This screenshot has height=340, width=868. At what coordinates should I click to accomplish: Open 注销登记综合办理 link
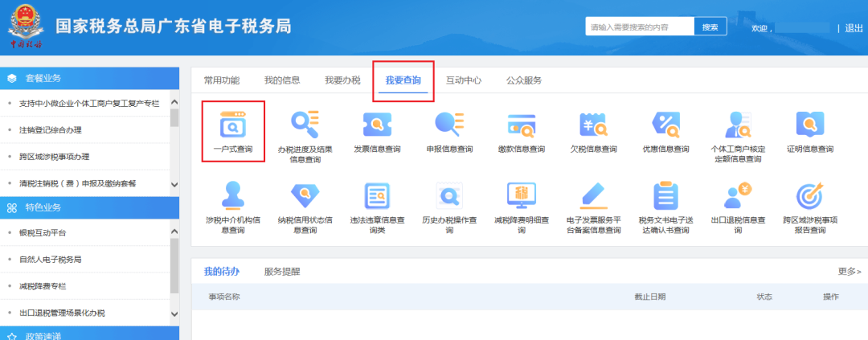coord(51,130)
